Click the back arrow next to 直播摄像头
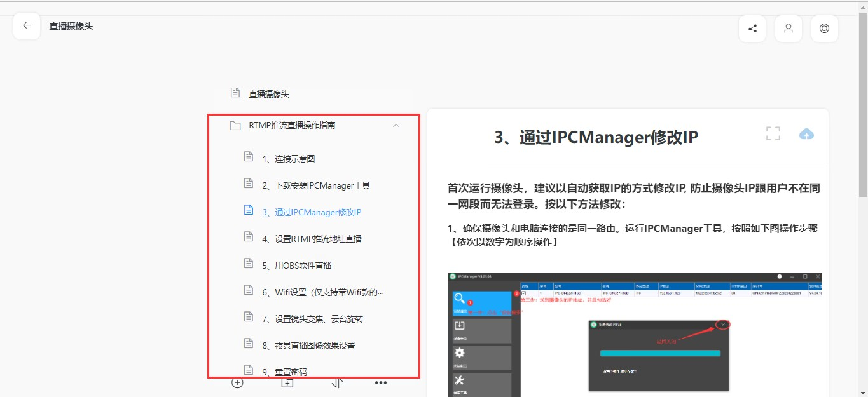Screen dimensions: 868x397 coord(26,25)
